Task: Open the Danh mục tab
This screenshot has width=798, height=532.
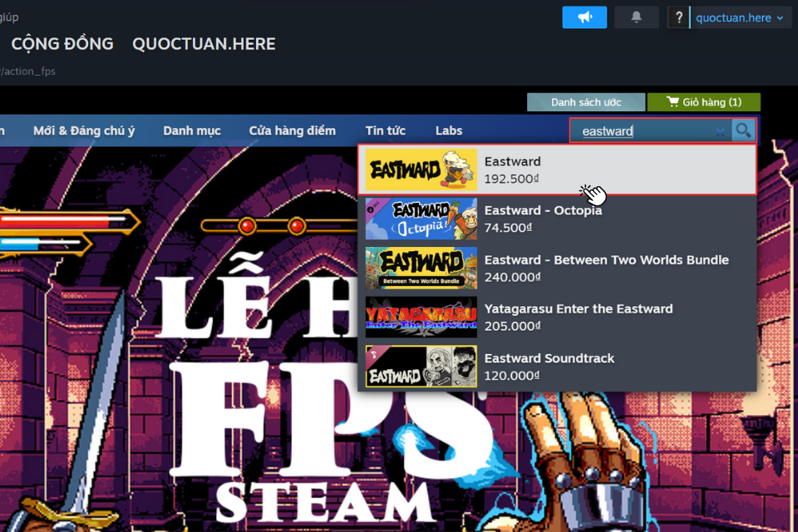Action: [x=192, y=131]
